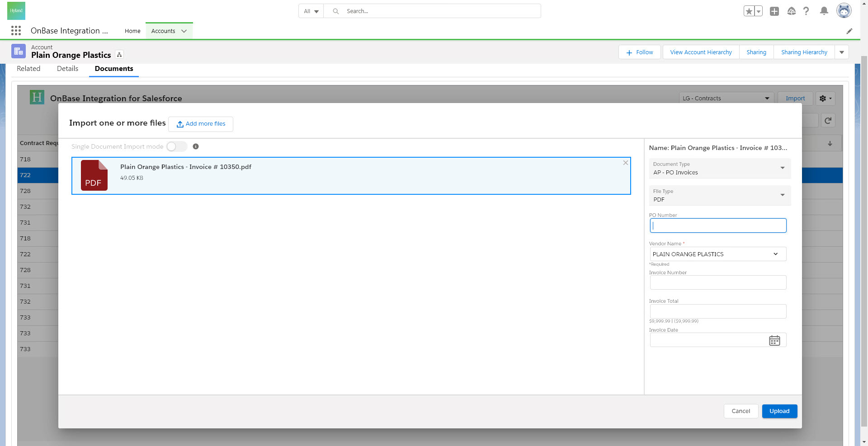Screen dimensions: 868x446
Task: Focus the global Search field
Action: point(432,11)
